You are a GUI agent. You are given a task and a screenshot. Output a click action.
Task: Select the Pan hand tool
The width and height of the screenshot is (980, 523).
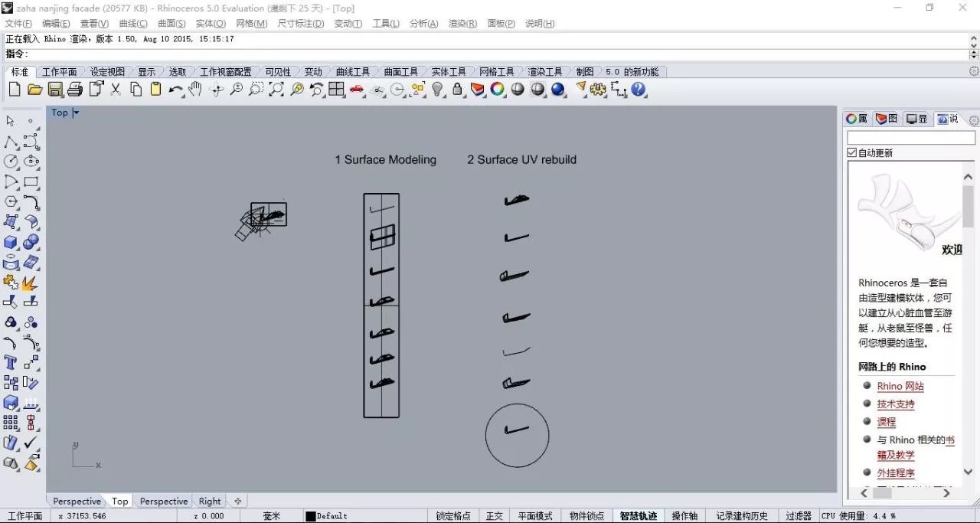coord(194,90)
